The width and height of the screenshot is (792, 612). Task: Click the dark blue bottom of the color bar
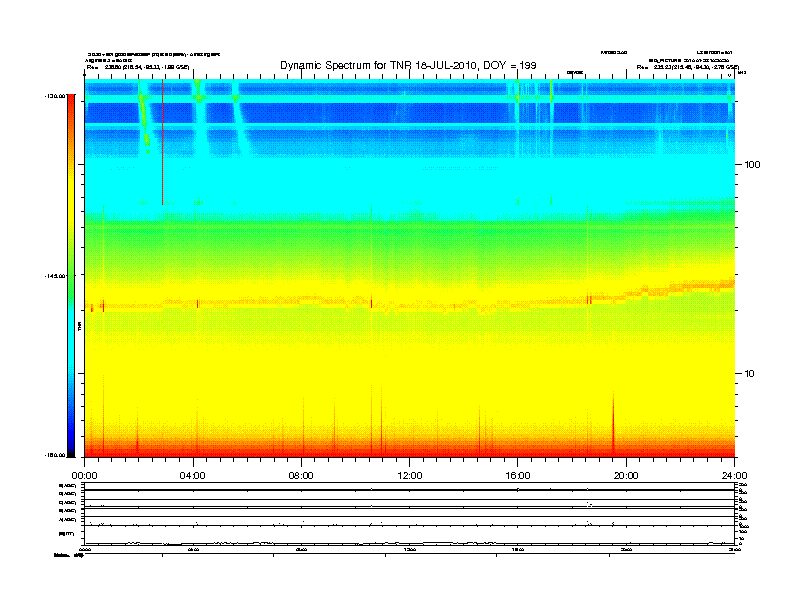[71, 449]
